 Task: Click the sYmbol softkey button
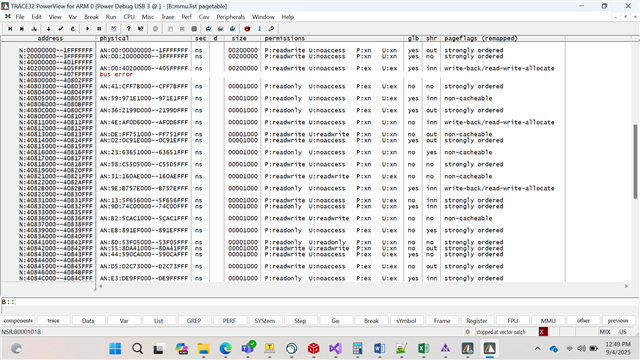point(406,321)
